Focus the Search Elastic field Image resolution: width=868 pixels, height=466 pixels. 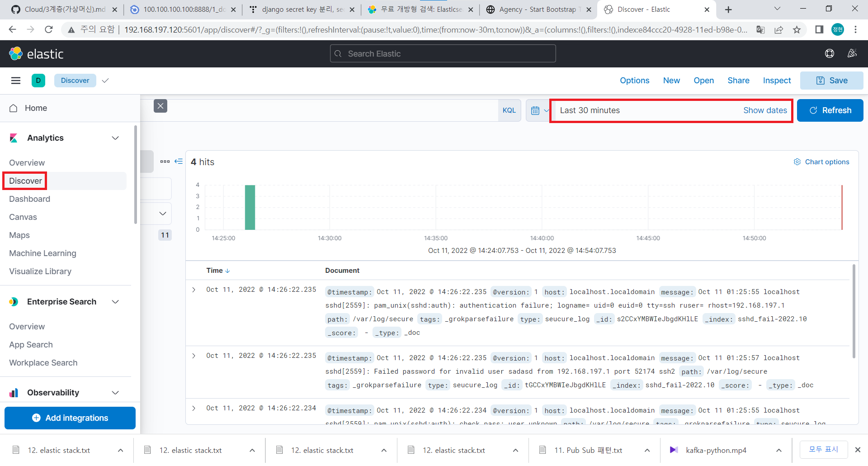(443, 53)
